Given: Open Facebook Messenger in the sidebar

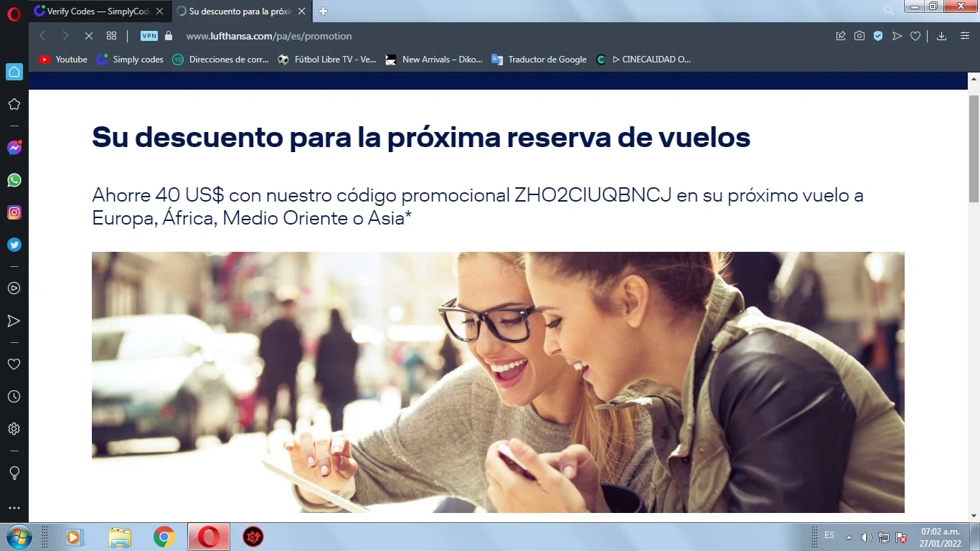Looking at the screenshot, I should [x=14, y=148].
